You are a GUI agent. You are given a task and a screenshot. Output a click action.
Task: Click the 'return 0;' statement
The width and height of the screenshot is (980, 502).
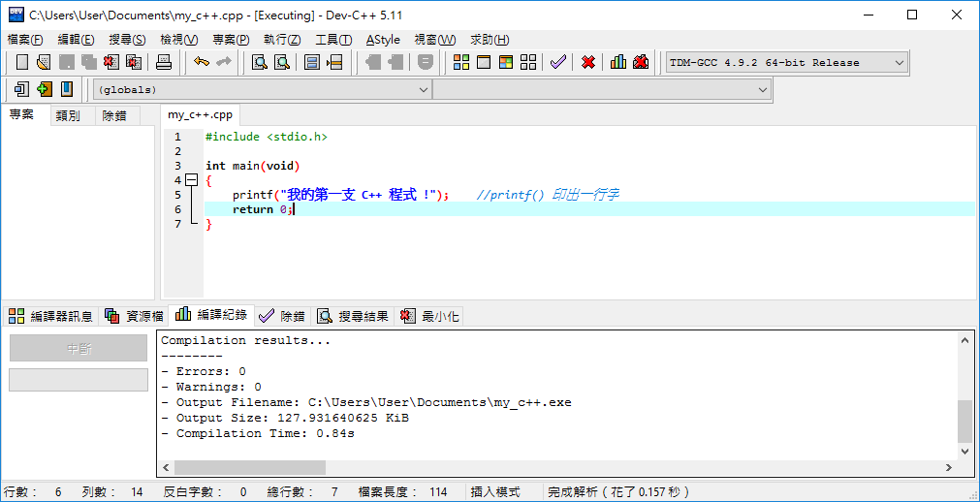tap(263, 209)
